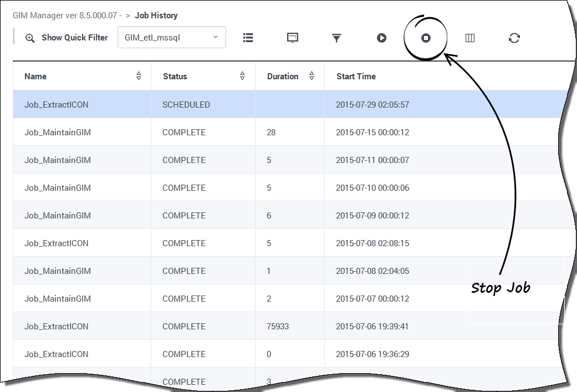Click the Stop Job icon
The width and height of the screenshot is (577, 392).
coord(426,38)
